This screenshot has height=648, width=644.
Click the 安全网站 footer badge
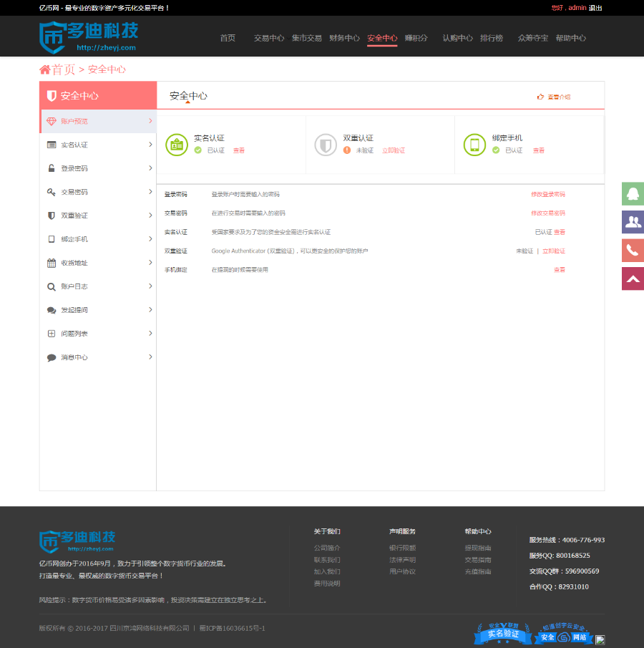(563, 633)
